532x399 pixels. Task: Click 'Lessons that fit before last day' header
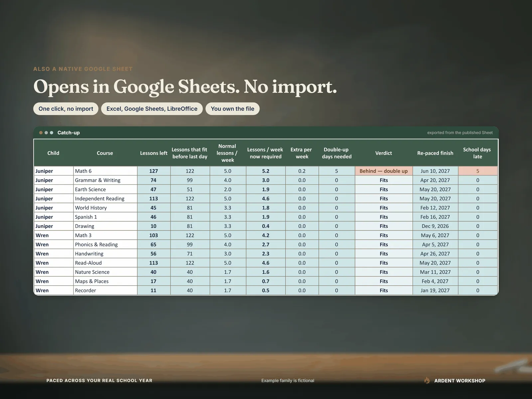tap(190, 153)
